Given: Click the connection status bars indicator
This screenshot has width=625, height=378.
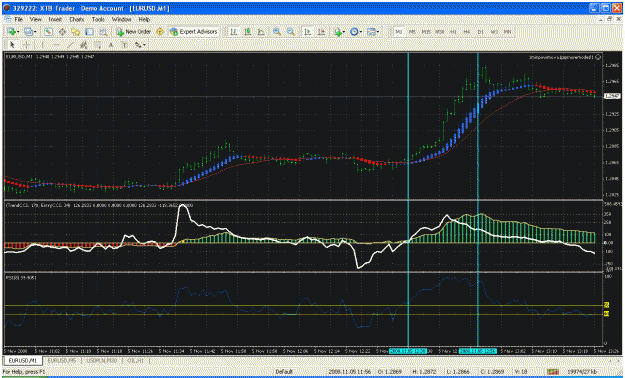Looking at the screenshot, I should 552,372.
